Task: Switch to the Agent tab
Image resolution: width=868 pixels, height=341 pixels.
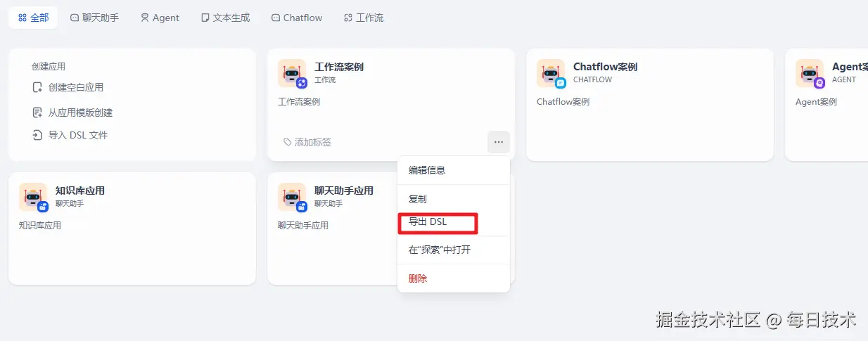Action: (160, 18)
